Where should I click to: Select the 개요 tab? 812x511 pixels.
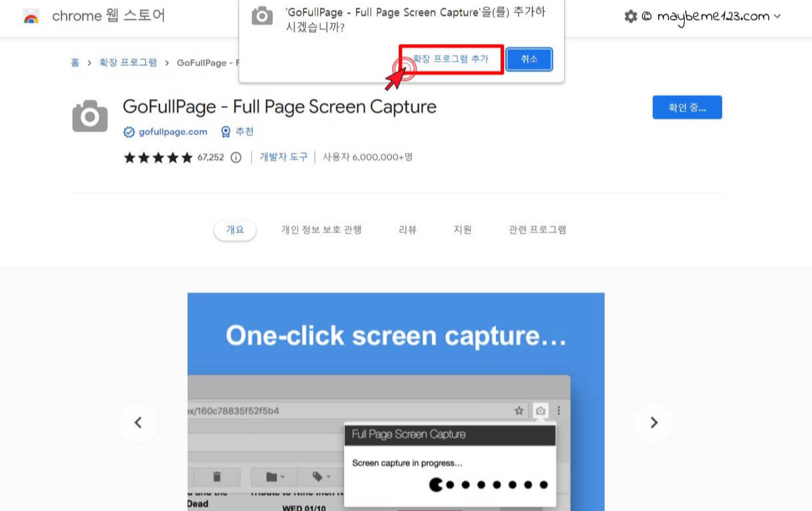tap(235, 230)
